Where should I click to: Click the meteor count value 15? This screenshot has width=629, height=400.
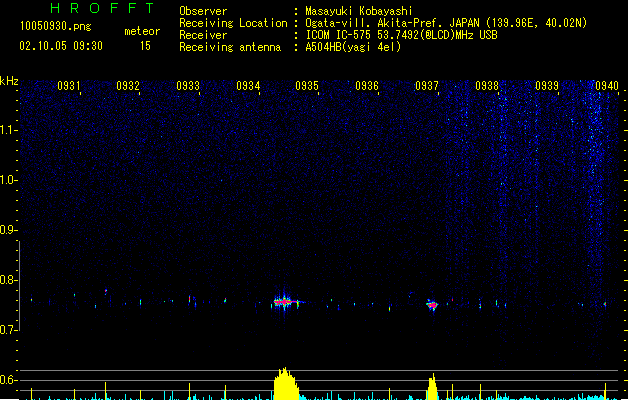tap(145, 46)
